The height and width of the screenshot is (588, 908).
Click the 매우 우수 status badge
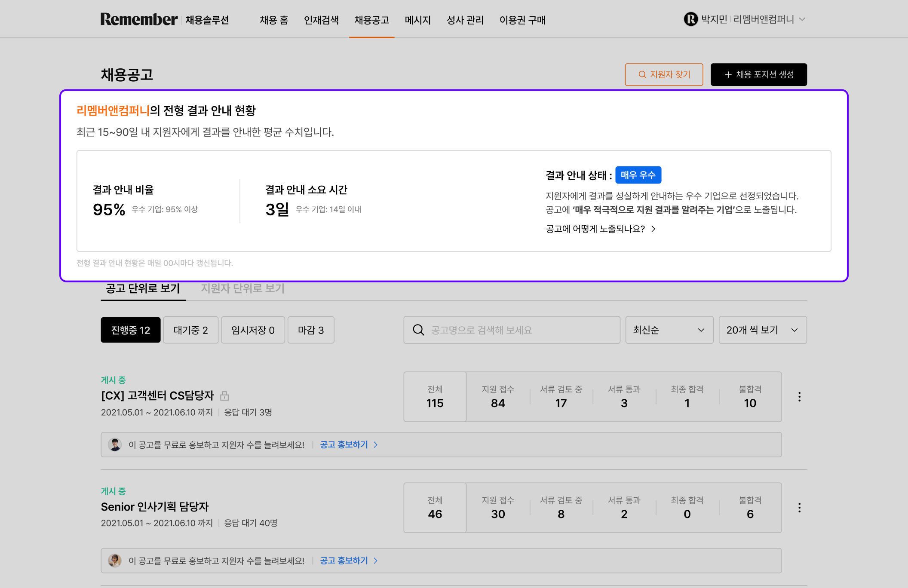[x=638, y=175]
